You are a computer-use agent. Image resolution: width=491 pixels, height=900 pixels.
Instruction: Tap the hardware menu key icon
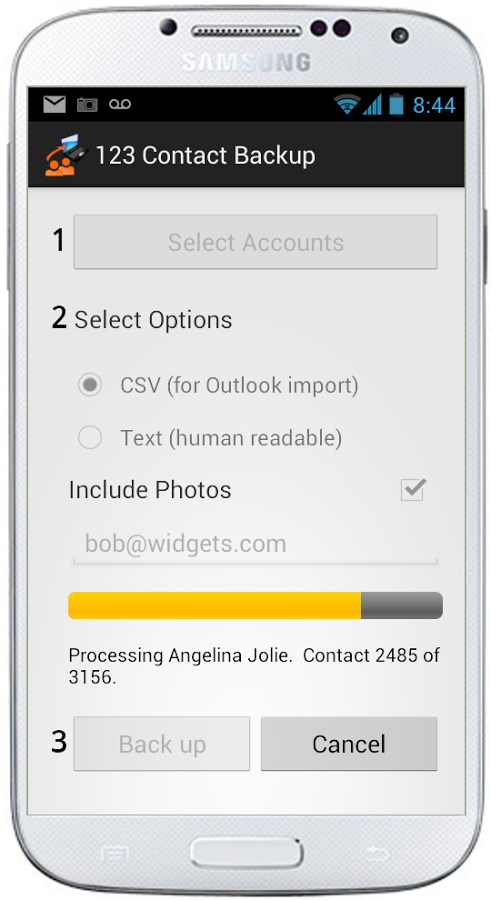[114, 854]
